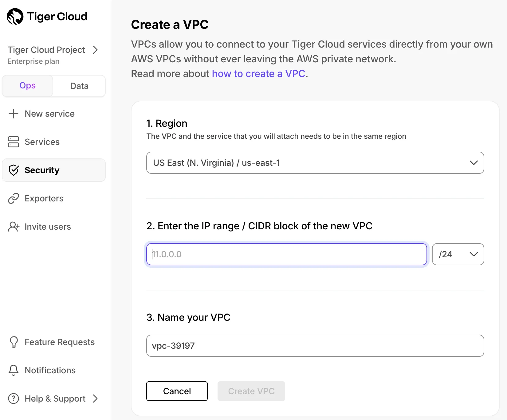This screenshot has height=420, width=507.
Task: Open Invite users sidebar item
Action: [x=54, y=227]
